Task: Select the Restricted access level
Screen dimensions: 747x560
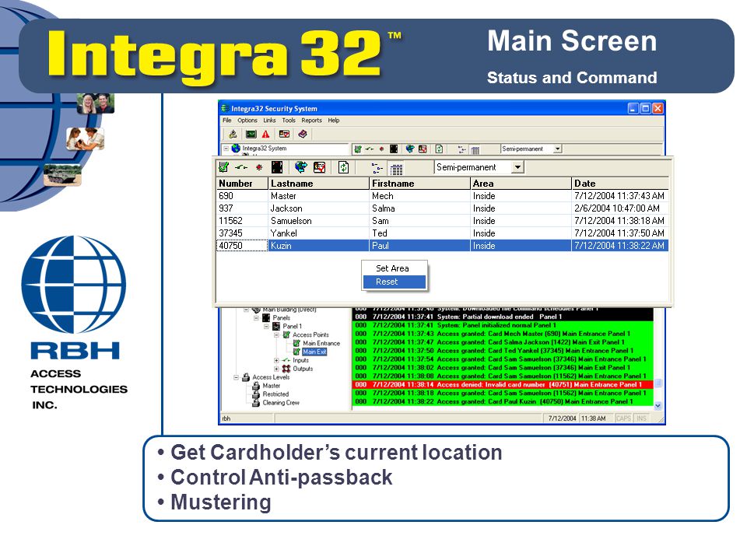Action: pos(275,394)
